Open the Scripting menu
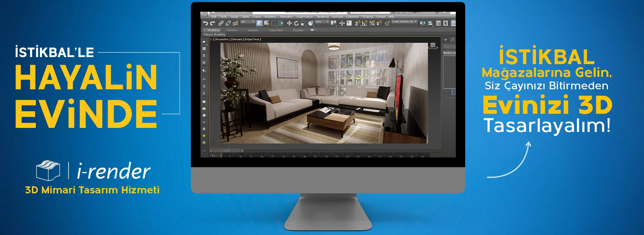Screen dimensions: 644x235 point(368,17)
